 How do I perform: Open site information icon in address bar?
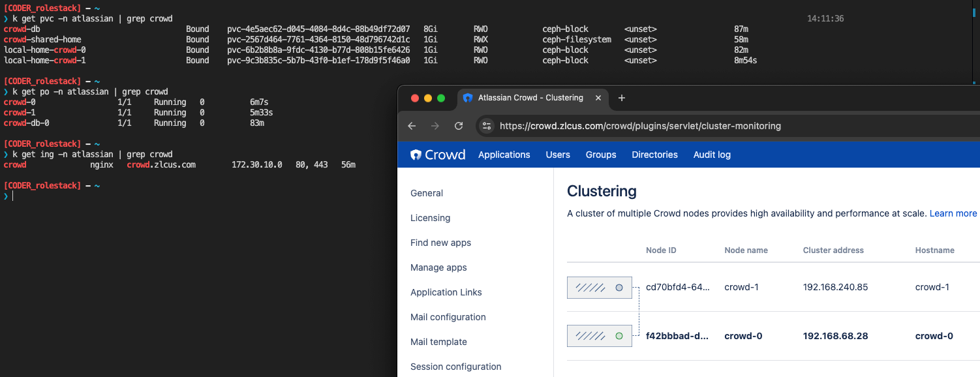(x=487, y=126)
